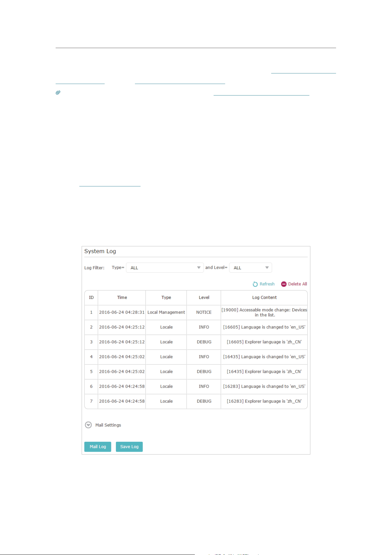Click the Refresh icon above the log table
The width and height of the screenshot is (392, 555).
coord(255,284)
